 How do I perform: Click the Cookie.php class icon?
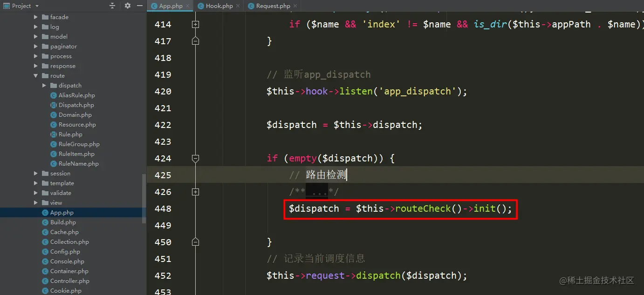coord(45,291)
